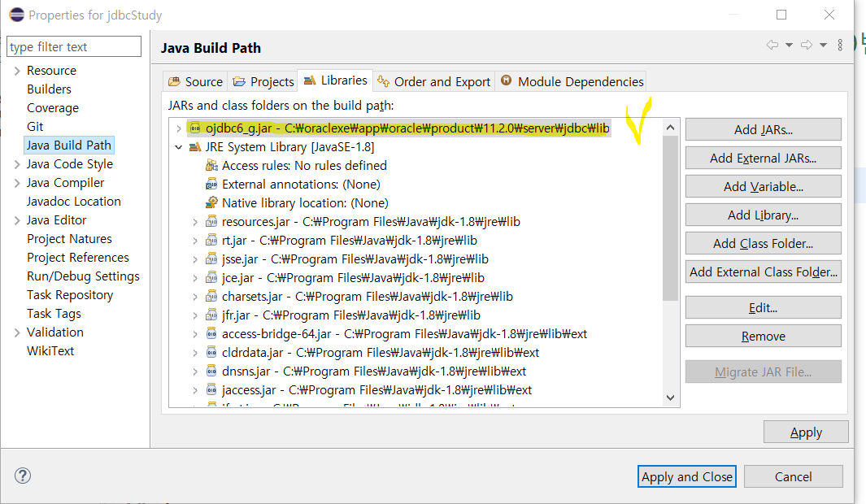The height and width of the screenshot is (504, 866).
Task: Expand the rt.jar entry
Action: (x=195, y=241)
